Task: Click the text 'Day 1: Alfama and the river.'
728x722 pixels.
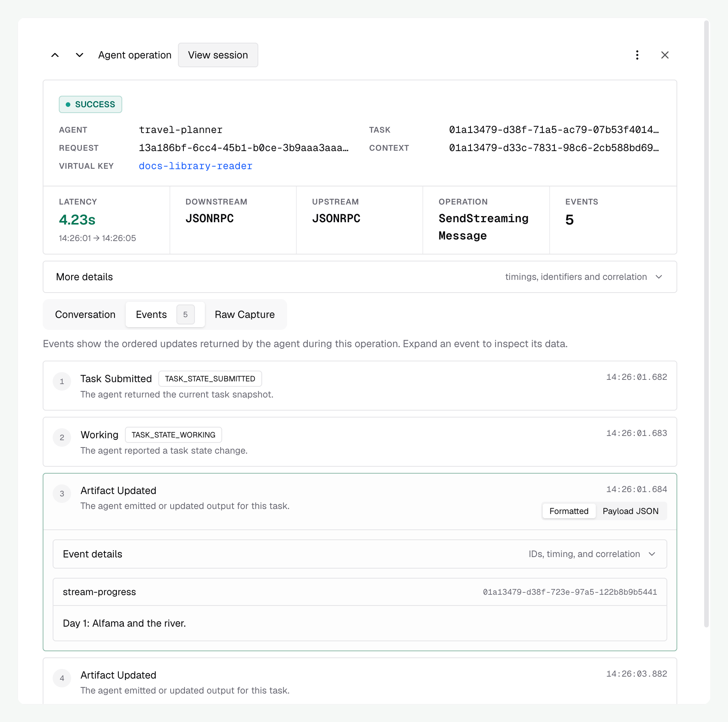Action: coord(124,623)
